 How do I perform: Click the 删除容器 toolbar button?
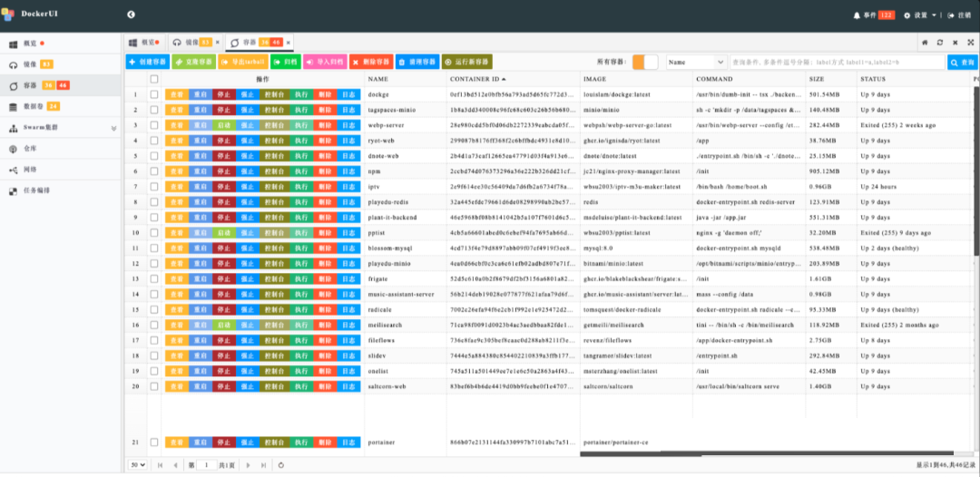pyautogui.click(x=371, y=62)
